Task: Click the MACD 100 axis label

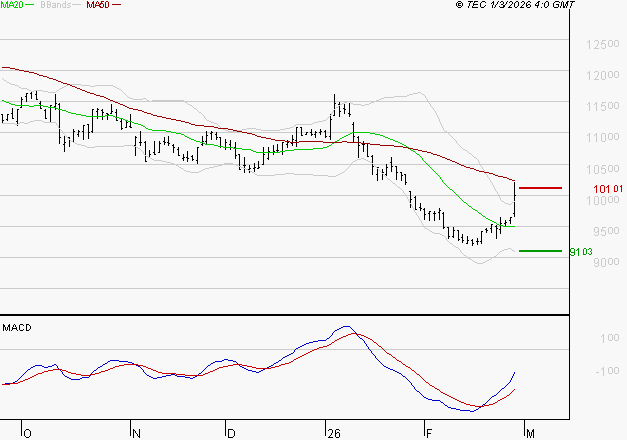Action: (x=609, y=338)
